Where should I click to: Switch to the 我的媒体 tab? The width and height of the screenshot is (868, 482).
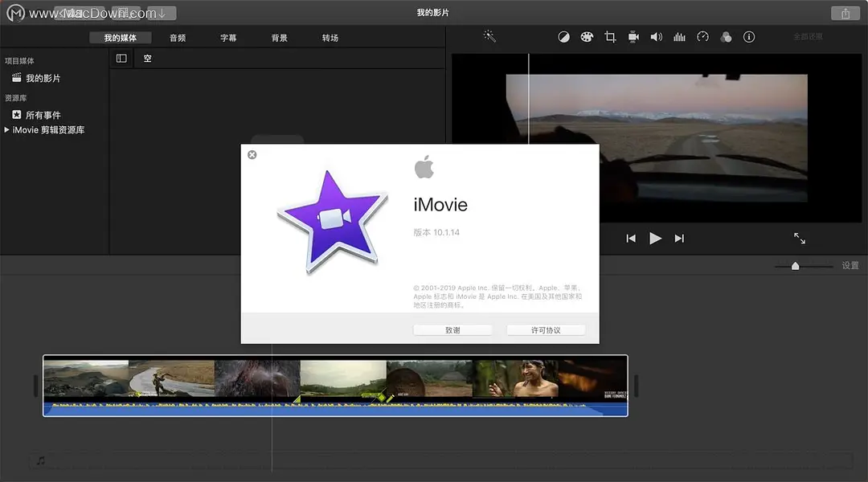tap(120, 38)
